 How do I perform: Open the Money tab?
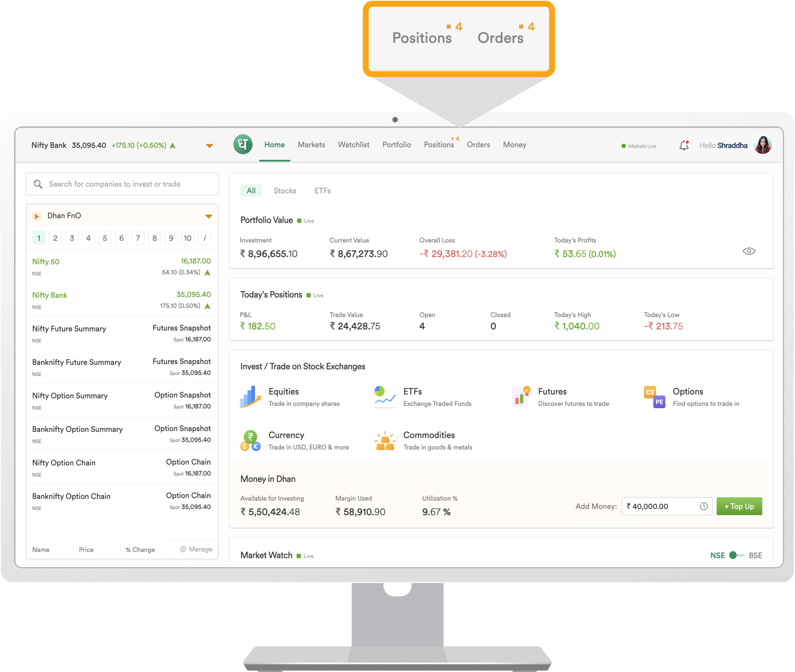point(514,145)
